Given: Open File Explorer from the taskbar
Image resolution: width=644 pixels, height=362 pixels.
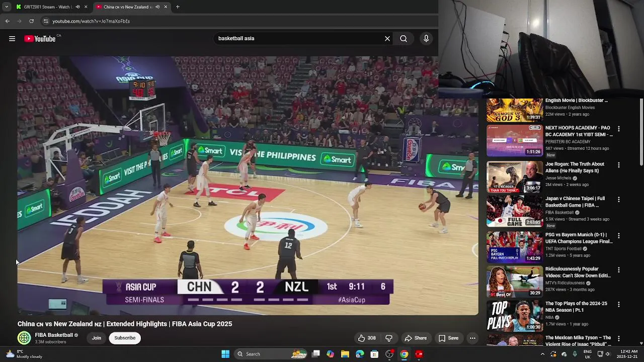Looking at the screenshot, I should pyautogui.click(x=345, y=354).
